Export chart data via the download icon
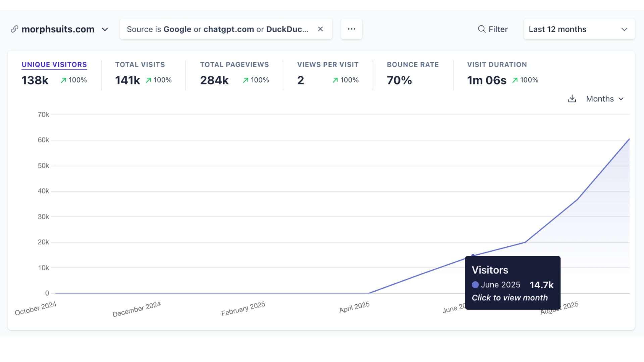 pyautogui.click(x=572, y=99)
